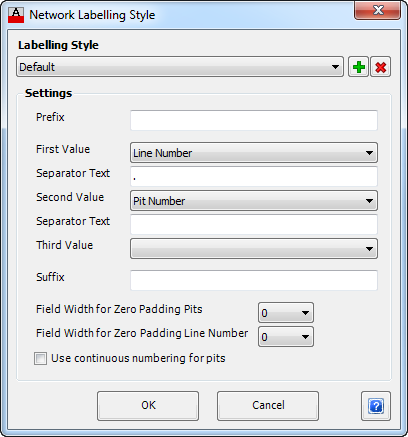
Task: Click the Network Labelling Style title bar
Action: pos(187,15)
